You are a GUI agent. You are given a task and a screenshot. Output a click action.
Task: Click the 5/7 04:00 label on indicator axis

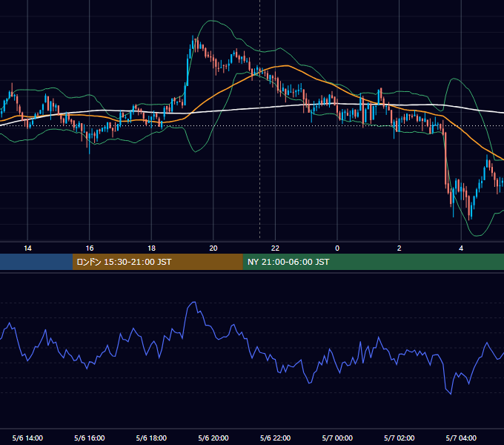click(461, 438)
